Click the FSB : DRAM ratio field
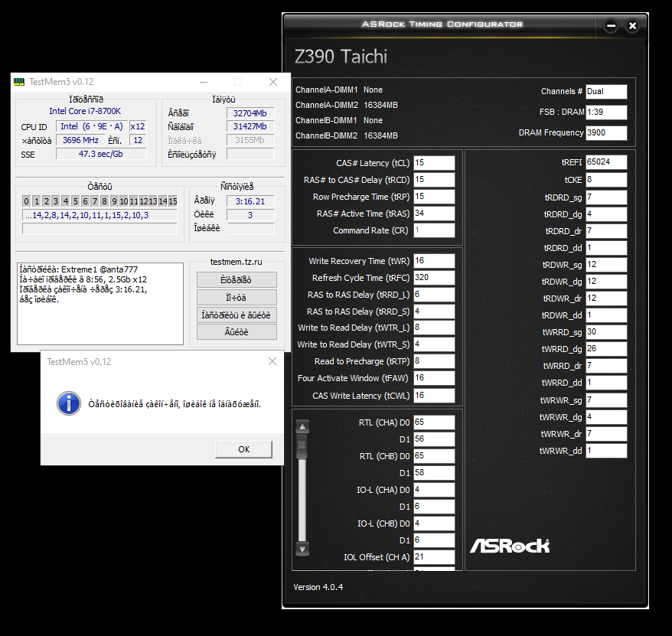This screenshot has width=672, height=636. (606, 112)
